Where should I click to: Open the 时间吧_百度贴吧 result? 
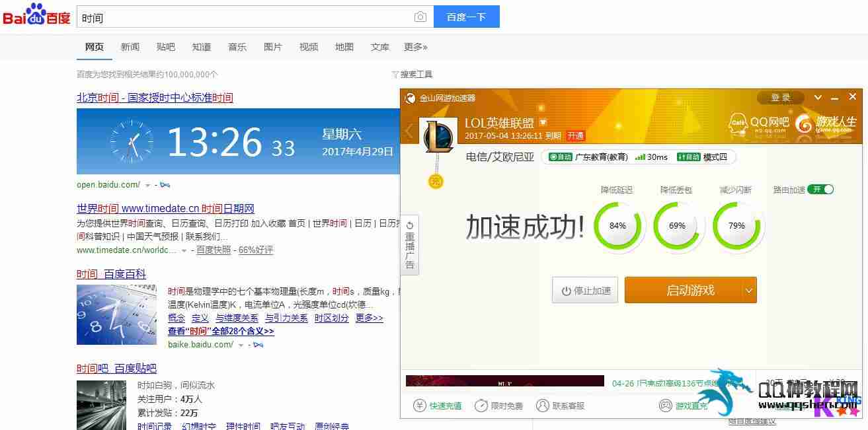click(x=116, y=369)
